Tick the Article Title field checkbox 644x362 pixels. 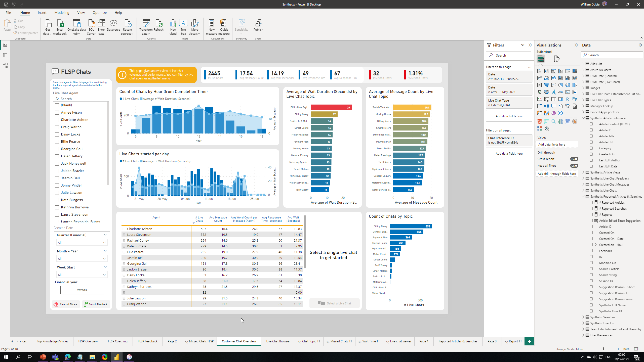[591, 136]
